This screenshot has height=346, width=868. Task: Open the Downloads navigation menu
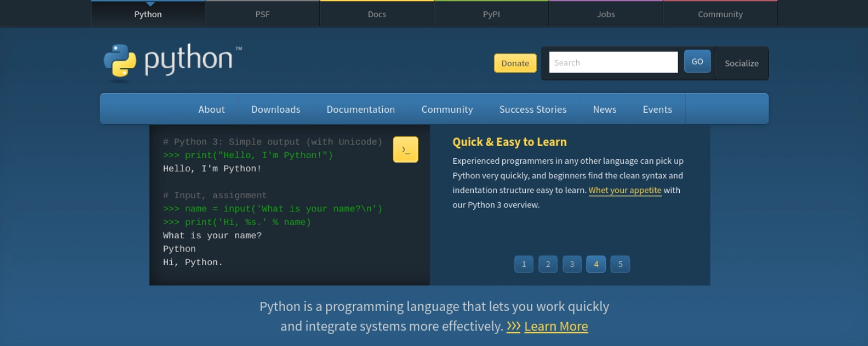[275, 109]
